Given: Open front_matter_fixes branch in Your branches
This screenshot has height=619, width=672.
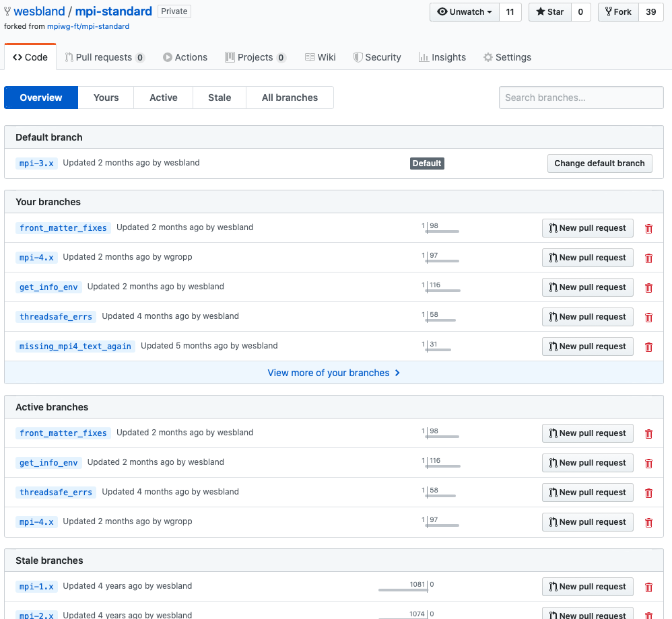Looking at the screenshot, I should 63,228.
